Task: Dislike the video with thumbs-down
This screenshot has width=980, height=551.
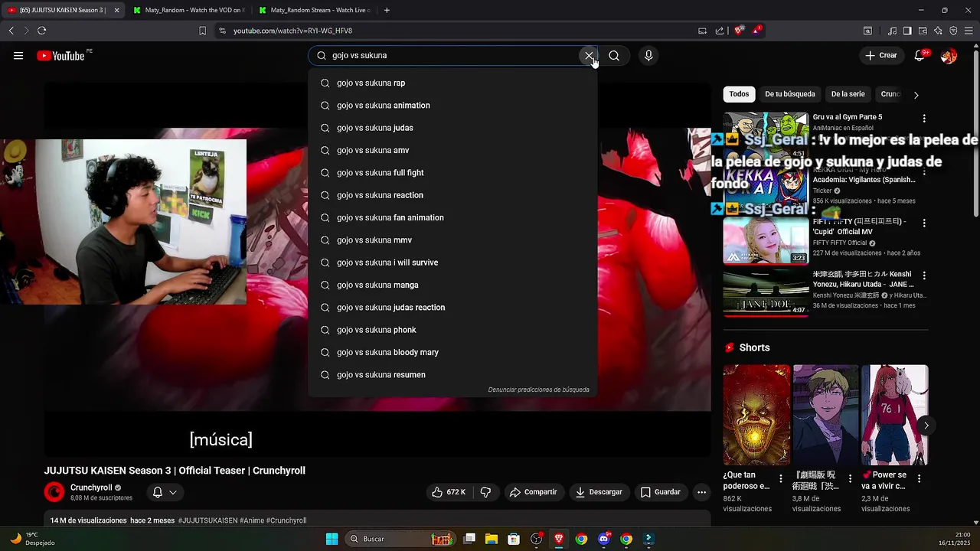Action: 485,492
